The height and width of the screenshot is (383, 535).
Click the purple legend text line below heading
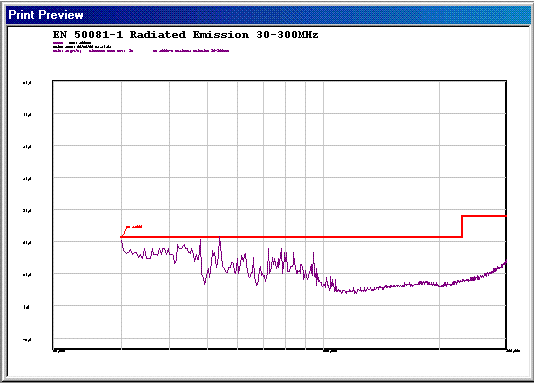[141, 51]
